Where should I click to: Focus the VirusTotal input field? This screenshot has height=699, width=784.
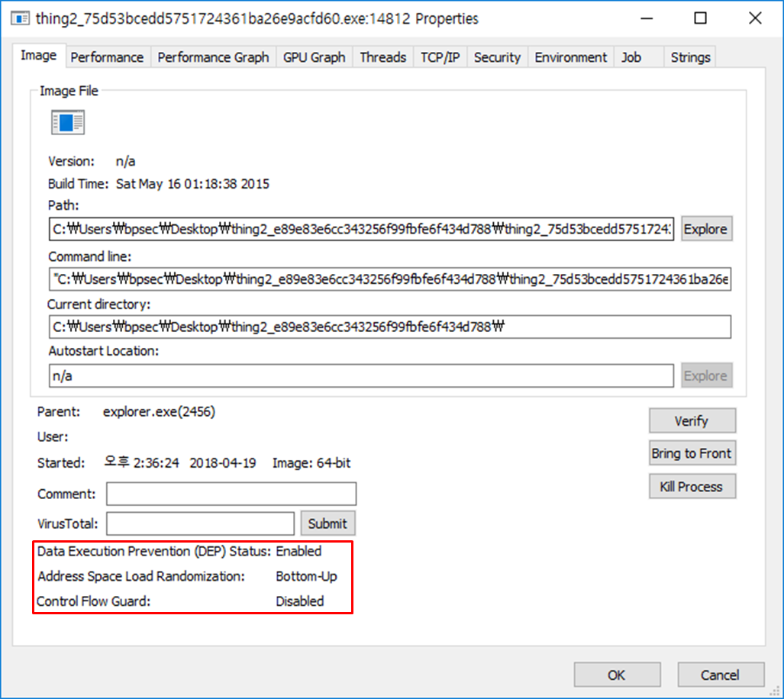[x=200, y=523]
